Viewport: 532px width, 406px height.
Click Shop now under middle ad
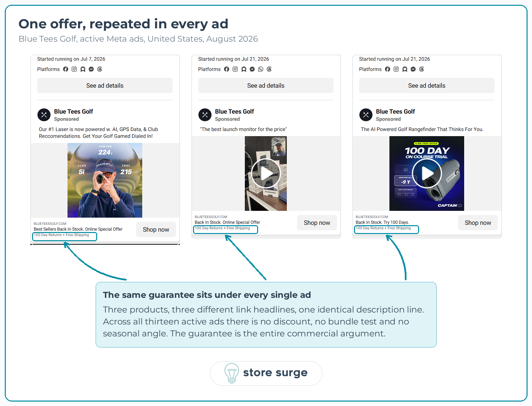317,223
